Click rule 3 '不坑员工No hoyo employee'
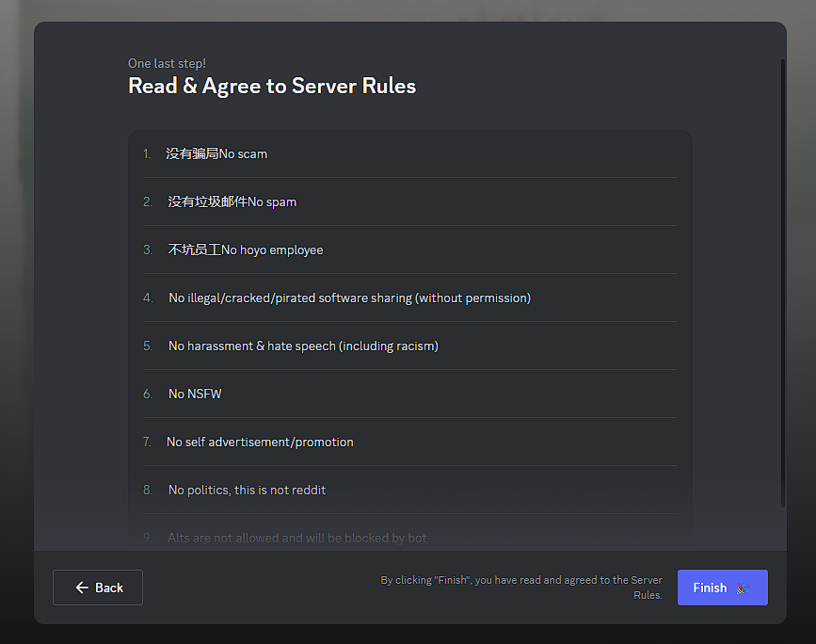816x644 pixels. click(246, 250)
